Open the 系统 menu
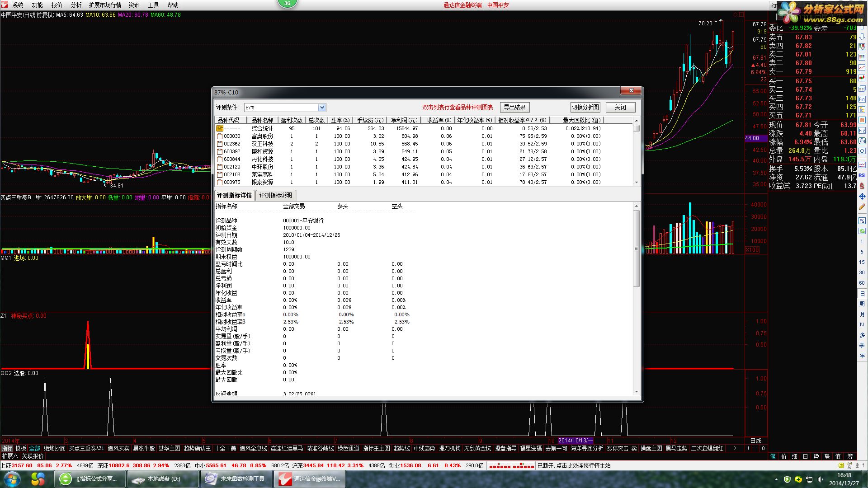Screen dimensions: 868x488 pyautogui.click(x=18, y=5)
